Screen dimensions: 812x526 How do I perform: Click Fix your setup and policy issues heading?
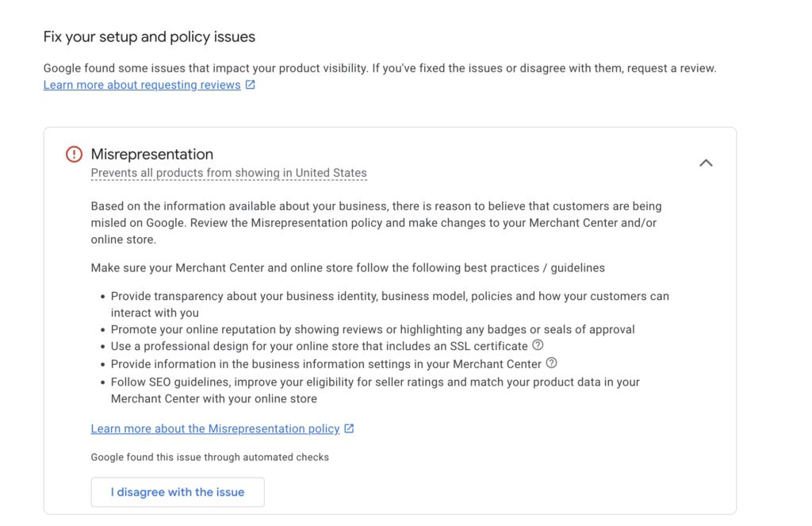[149, 36]
